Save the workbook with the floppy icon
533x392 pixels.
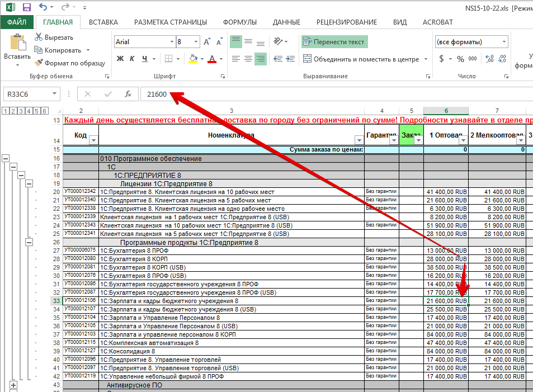(26, 7)
